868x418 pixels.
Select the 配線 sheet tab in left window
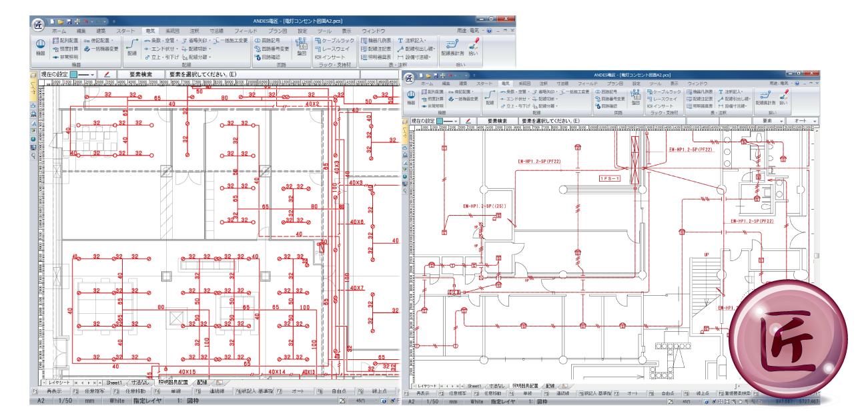202,382
